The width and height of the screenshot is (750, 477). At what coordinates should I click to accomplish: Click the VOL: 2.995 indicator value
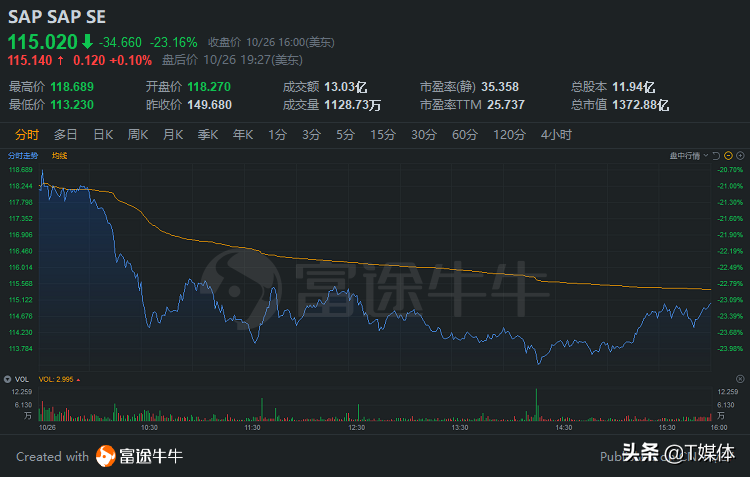(56, 379)
